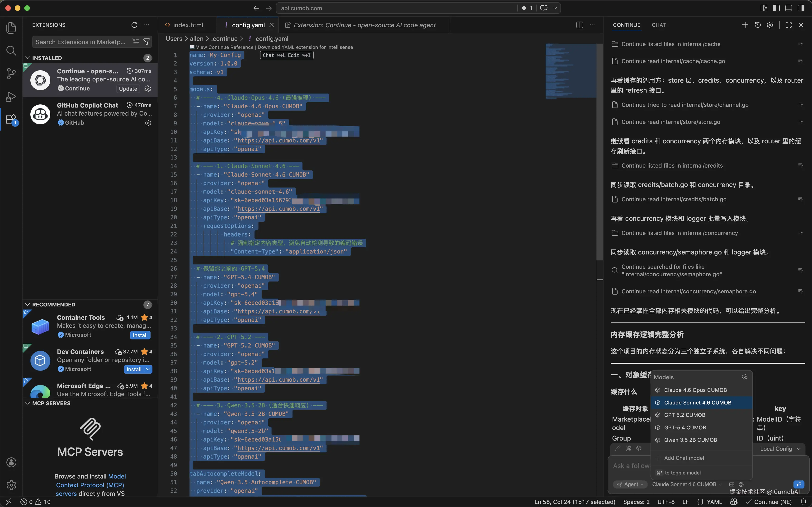The width and height of the screenshot is (812, 507).
Task: Toggle the primary side bar layout button
Action: coord(776,8)
